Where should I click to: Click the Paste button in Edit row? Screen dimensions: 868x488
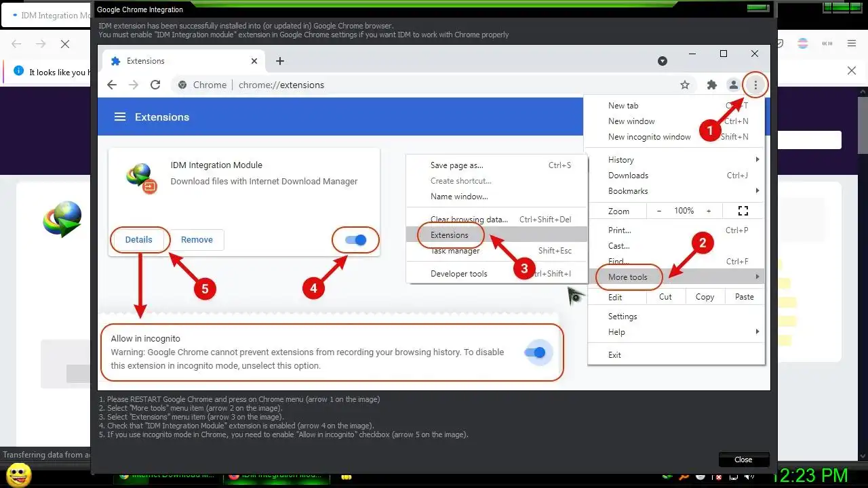(744, 296)
